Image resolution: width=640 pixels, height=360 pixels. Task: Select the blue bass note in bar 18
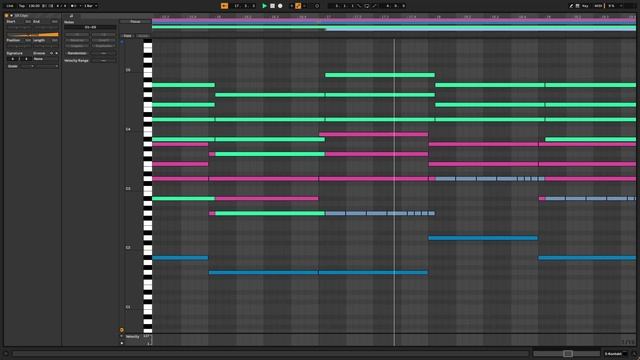coord(483,238)
